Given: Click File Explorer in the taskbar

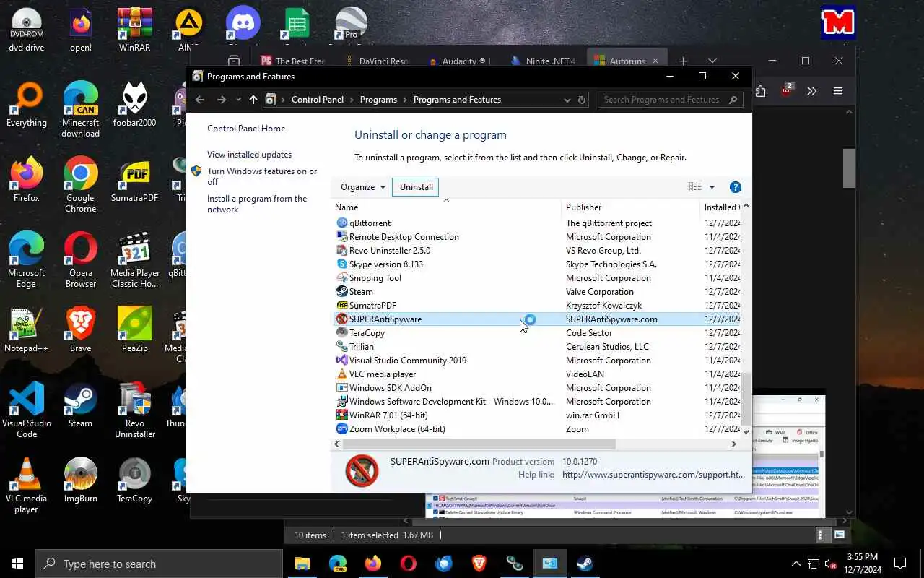Looking at the screenshot, I should 302,564.
